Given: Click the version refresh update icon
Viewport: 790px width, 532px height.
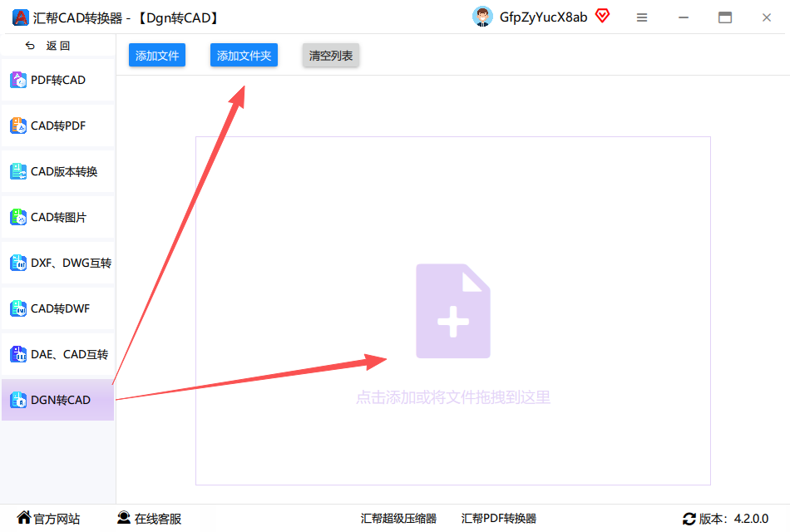Looking at the screenshot, I should (689, 519).
